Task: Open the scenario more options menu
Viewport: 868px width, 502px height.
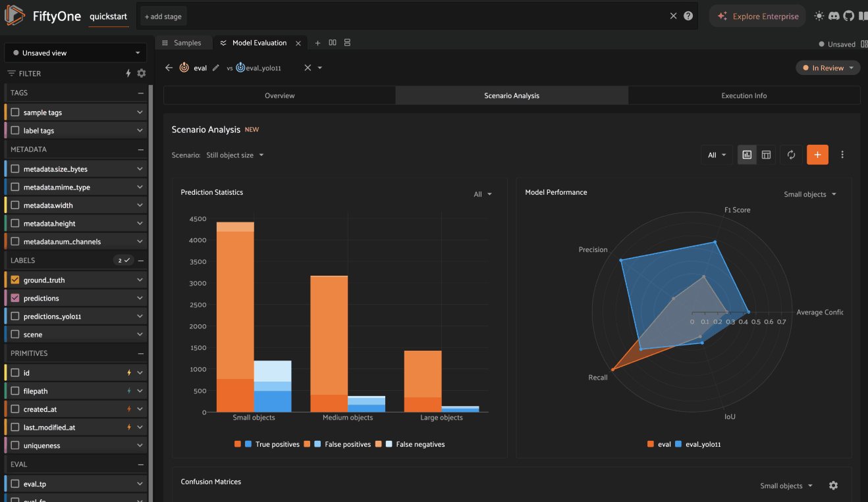Action: (842, 155)
